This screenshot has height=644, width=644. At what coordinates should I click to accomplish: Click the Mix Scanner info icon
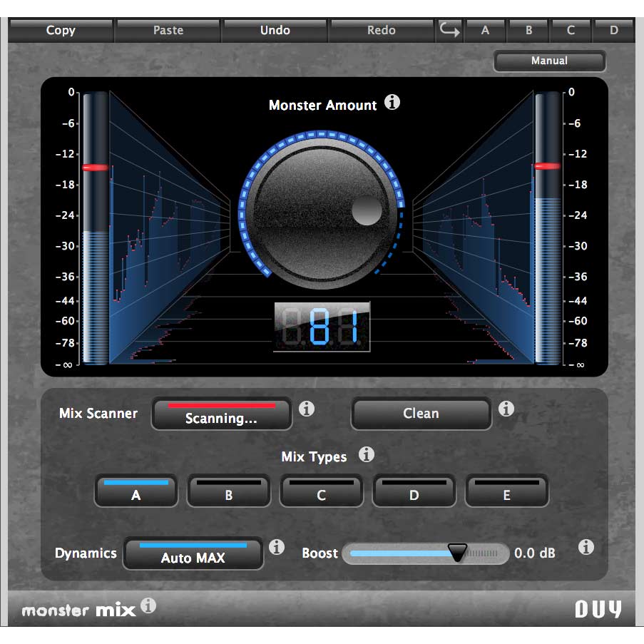pyautogui.click(x=307, y=409)
